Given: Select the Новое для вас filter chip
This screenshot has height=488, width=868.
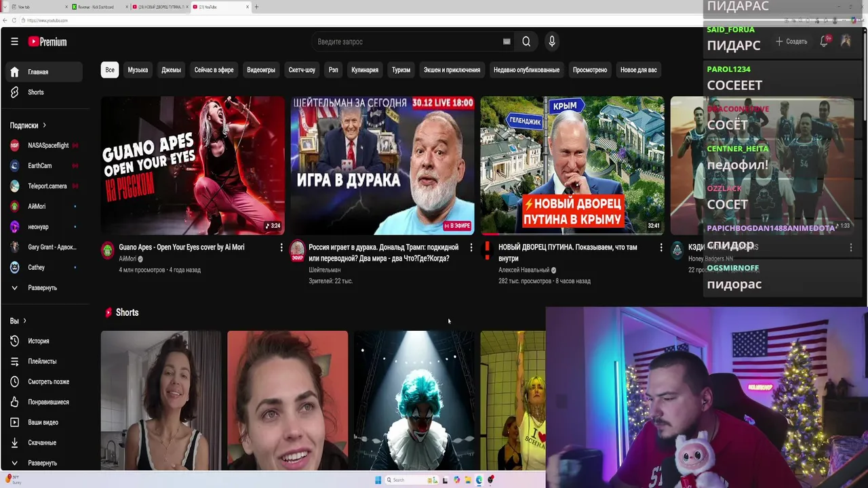Looking at the screenshot, I should tap(638, 70).
